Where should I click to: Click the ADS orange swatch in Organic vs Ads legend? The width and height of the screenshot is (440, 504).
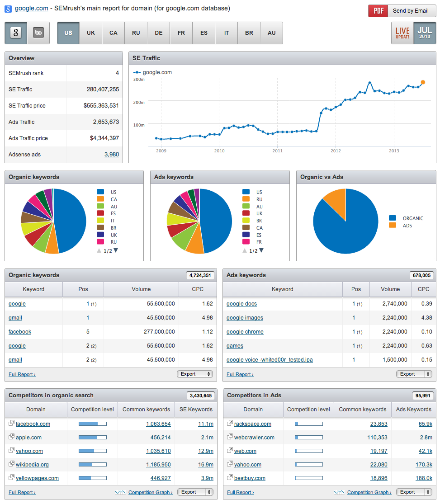[393, 225]
